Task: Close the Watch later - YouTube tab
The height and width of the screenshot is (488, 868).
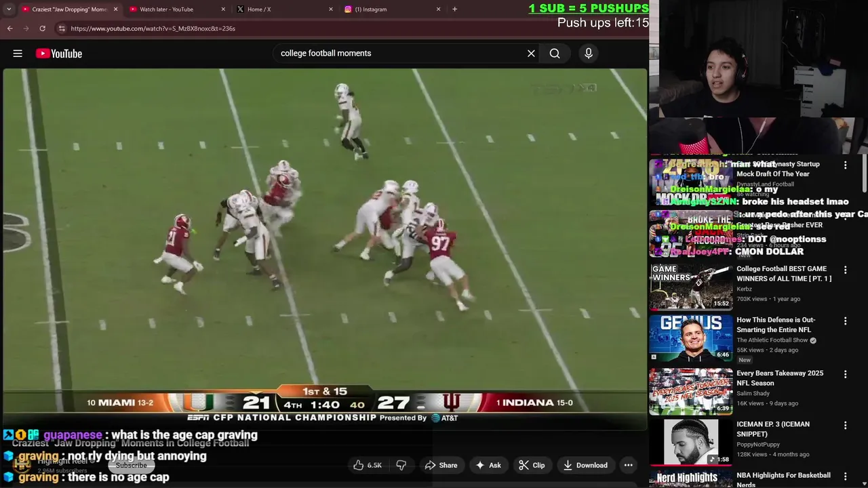Action: click(x=223, y=9)
